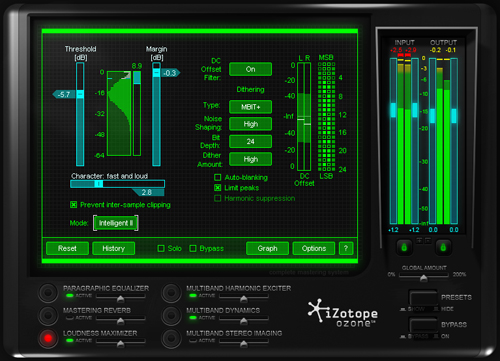Image resolution: width=500 pixels, height=361 pixels.
Task: Enable the Solo checkbox
Action: pyautogui.click(x=161, y=248)
